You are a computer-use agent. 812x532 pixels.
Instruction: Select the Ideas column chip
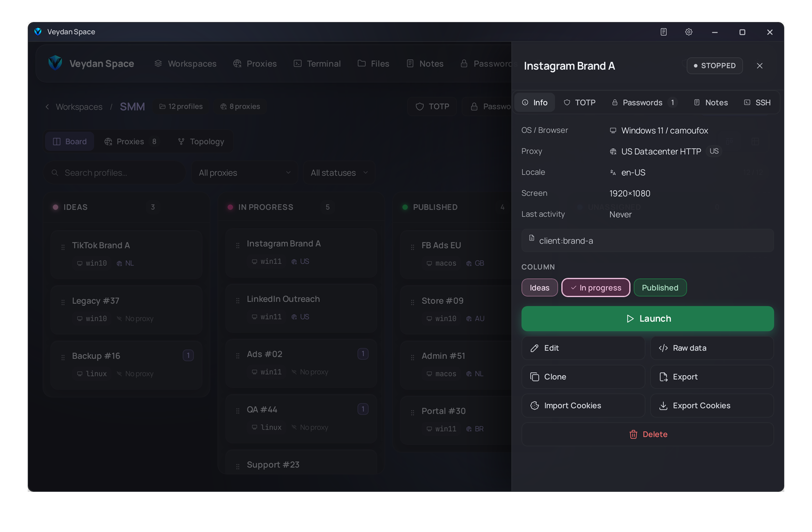tap(540, 288)
